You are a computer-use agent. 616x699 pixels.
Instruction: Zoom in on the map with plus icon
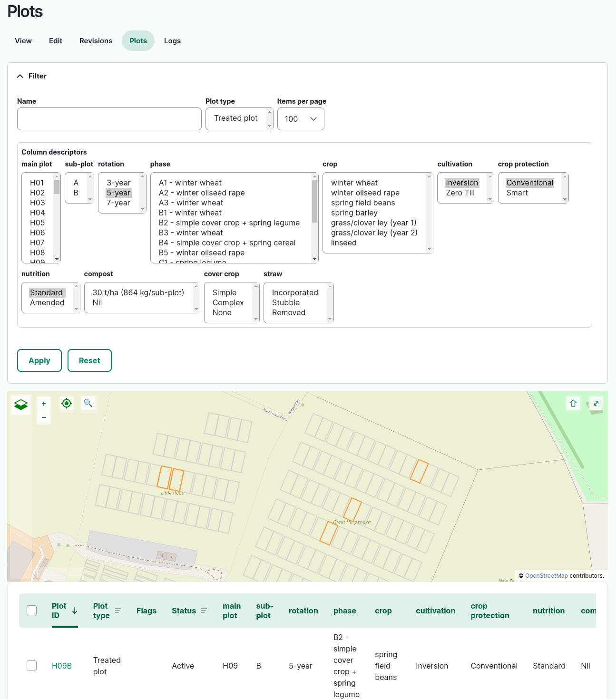tap(43, 403)
